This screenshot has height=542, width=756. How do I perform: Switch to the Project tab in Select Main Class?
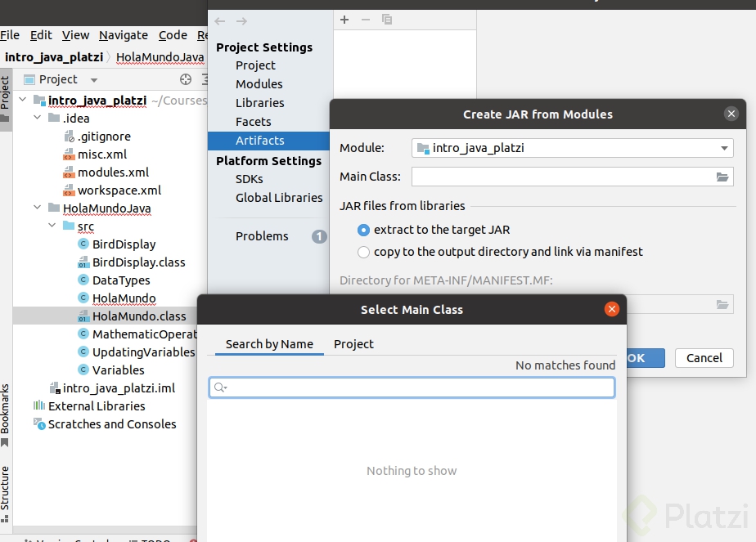(353, 344)
